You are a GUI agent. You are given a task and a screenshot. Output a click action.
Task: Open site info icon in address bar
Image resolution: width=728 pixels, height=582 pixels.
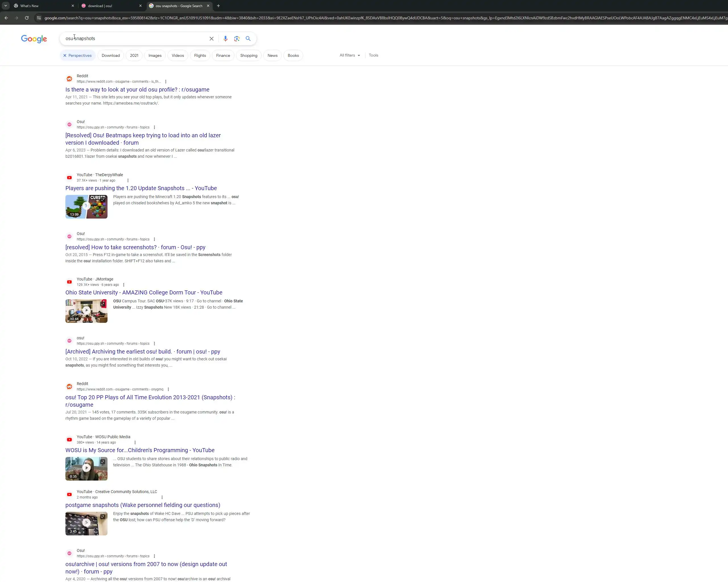click(x=39, y=18)
